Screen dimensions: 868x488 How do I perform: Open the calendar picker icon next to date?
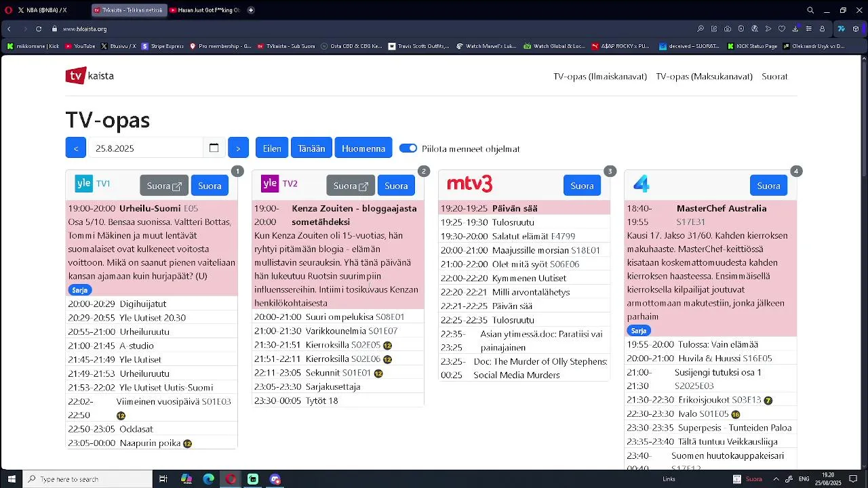click(x=214, y=148)
